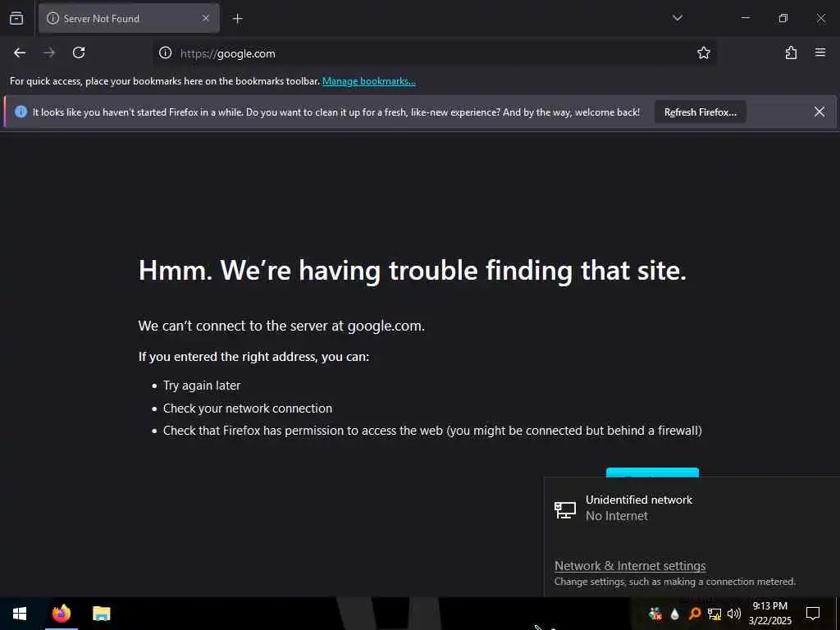
Task: Open Network & Internet settings
Action: point(630,566)
